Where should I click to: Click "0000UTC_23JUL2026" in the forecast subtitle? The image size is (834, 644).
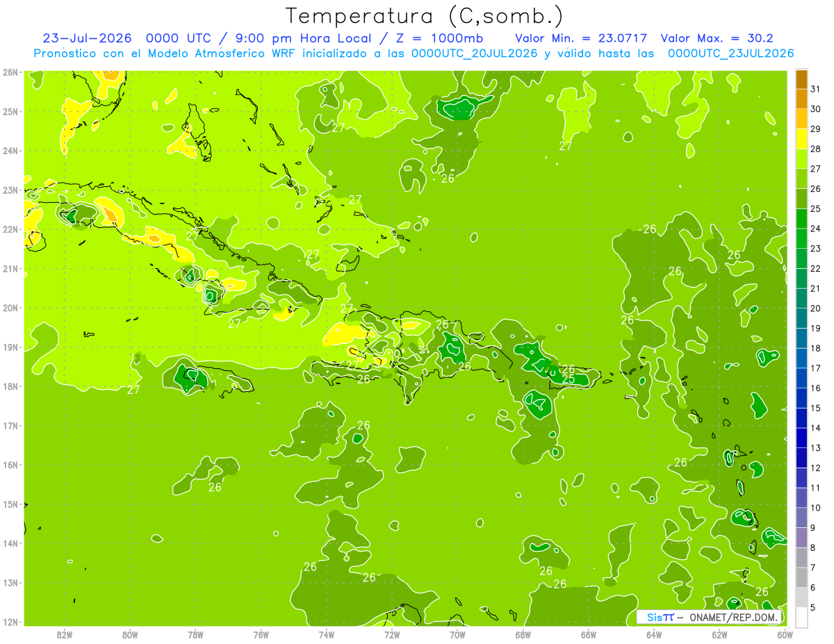coord(730,53)
